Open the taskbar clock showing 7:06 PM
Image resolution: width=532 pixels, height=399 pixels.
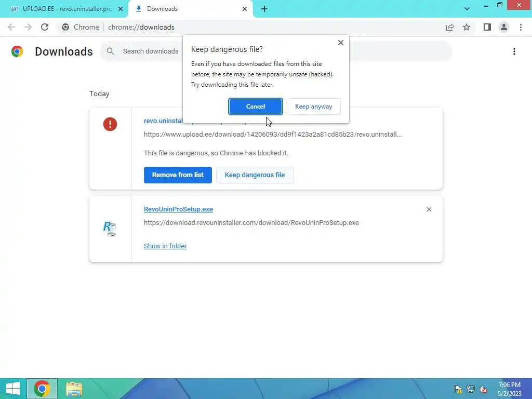coord(509,389)
